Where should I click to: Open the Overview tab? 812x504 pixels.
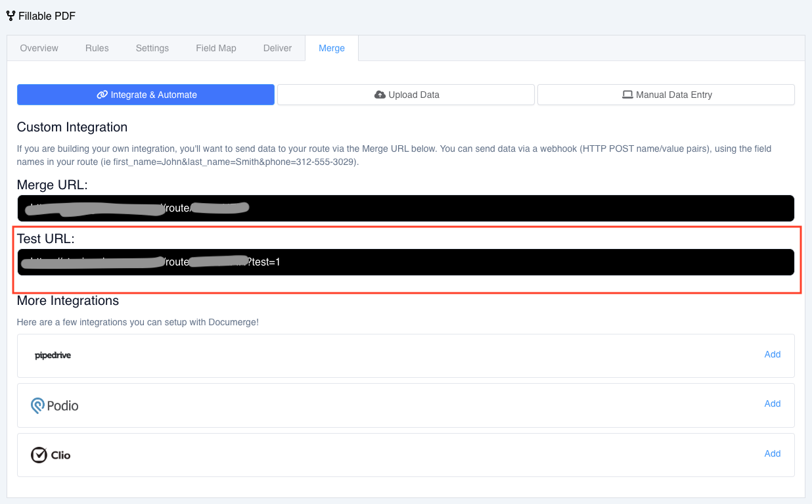[39, 48]
